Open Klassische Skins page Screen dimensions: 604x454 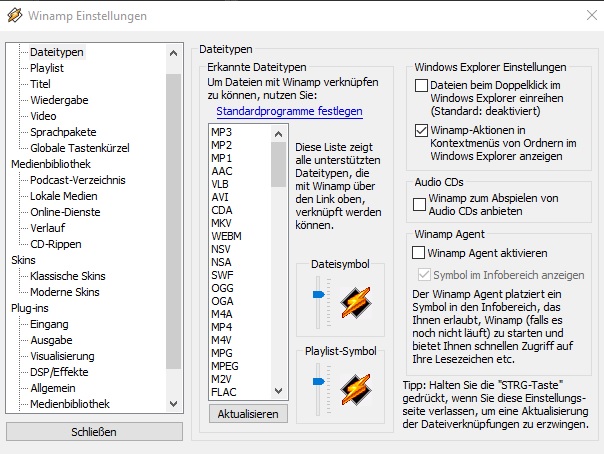point(68,276)
